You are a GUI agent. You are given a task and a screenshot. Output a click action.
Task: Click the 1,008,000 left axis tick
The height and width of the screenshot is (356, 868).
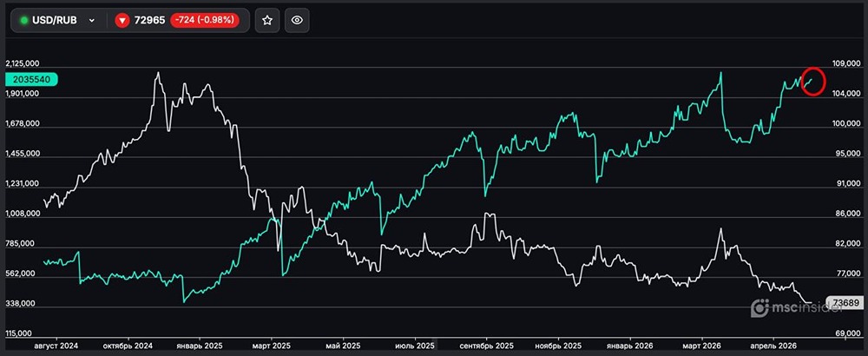pyautogui.click(x=23, y=214)
